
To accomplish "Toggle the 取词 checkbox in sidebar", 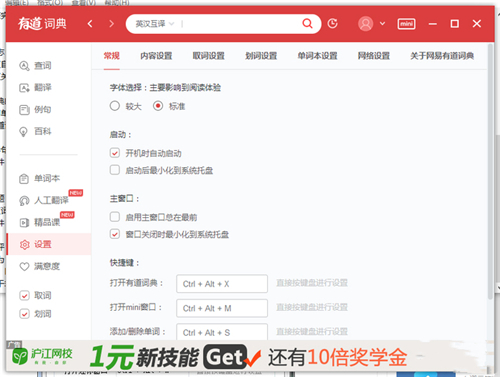I will pyautogui.click(x=24, y=295).
